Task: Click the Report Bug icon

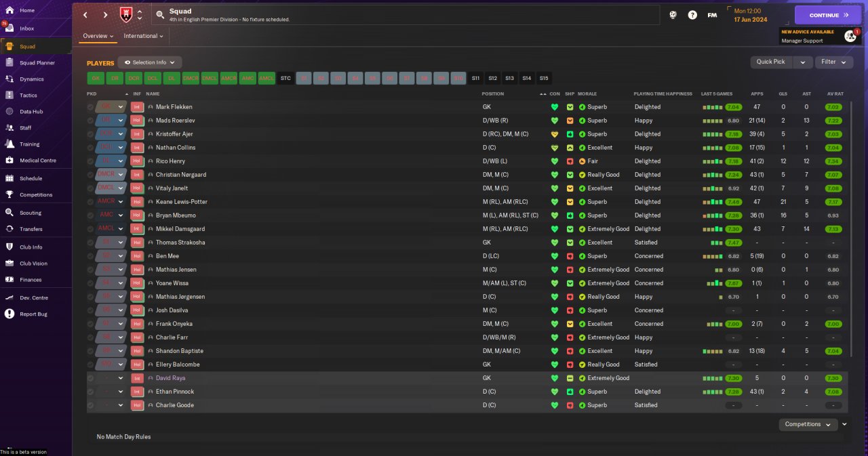Action: point(9,314)
